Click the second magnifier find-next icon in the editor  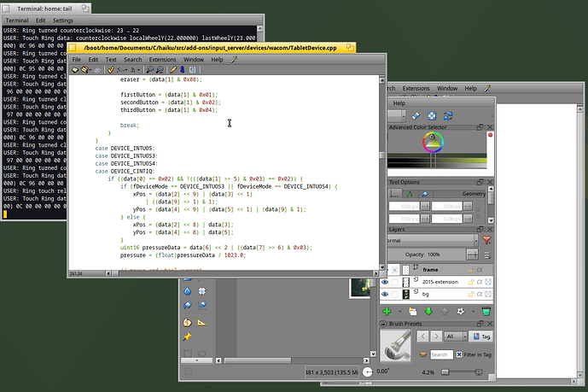point(160,70)
